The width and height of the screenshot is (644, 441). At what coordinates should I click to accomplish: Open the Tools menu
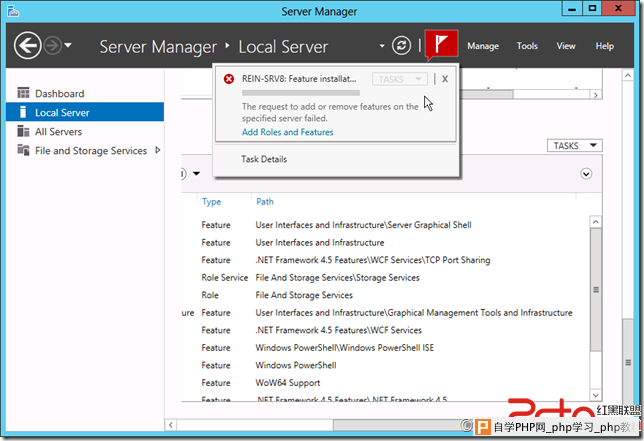point(527,46)
